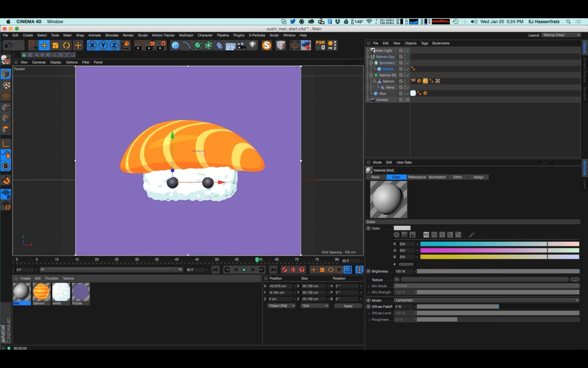Switch to Illumination material tab
The height and width of the screenshot is (368, 588).
[437, 177]
